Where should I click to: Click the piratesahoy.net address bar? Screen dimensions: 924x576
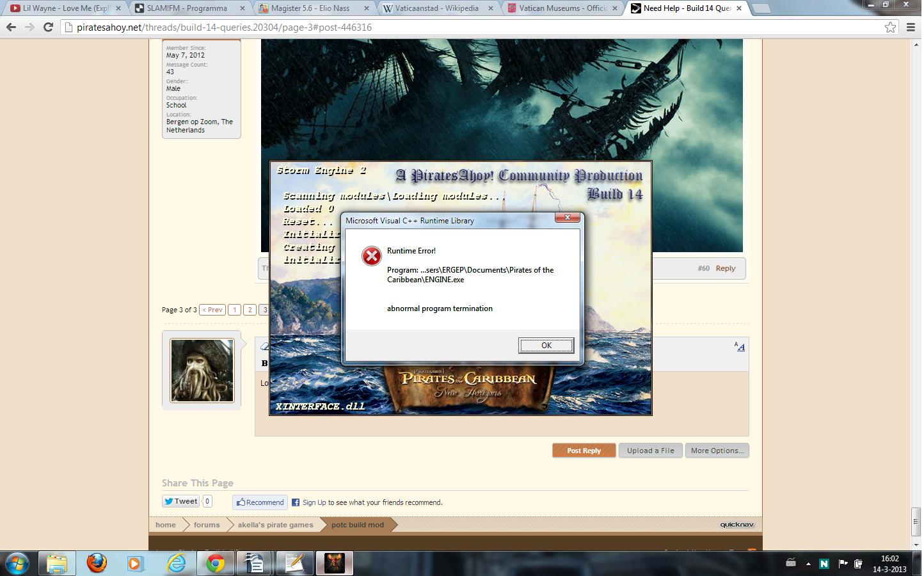474,27
